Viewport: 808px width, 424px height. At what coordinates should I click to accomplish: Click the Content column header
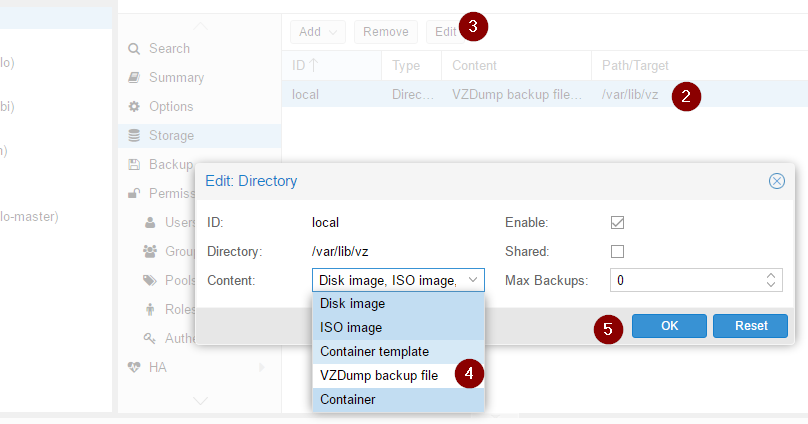(516, 65)
